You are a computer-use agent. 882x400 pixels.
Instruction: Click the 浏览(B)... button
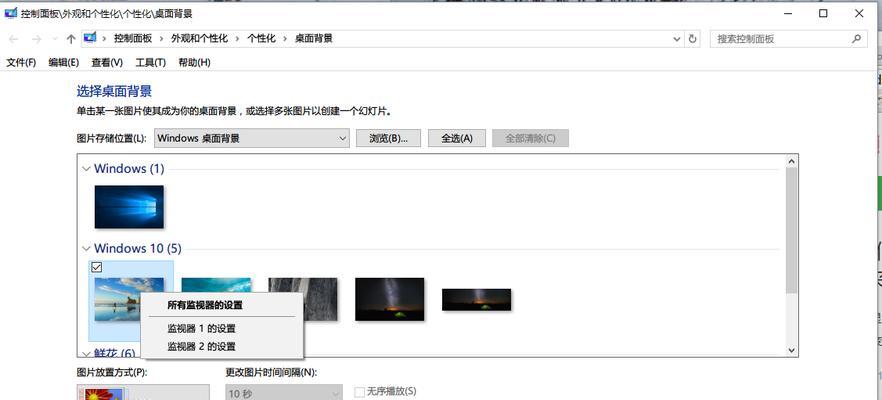tap(388, 138)
